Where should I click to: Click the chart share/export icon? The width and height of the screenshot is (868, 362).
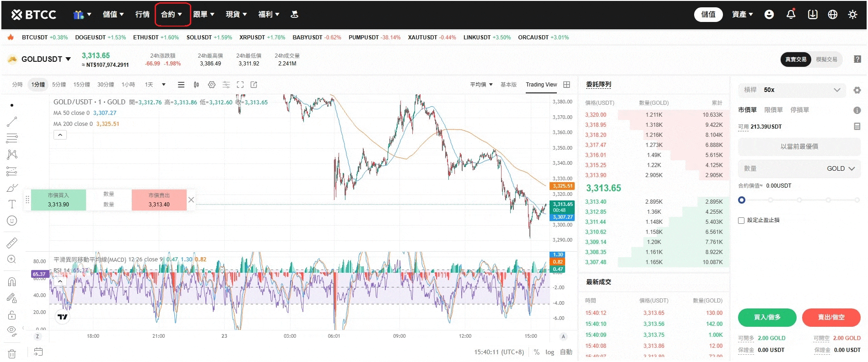point(254,85)
